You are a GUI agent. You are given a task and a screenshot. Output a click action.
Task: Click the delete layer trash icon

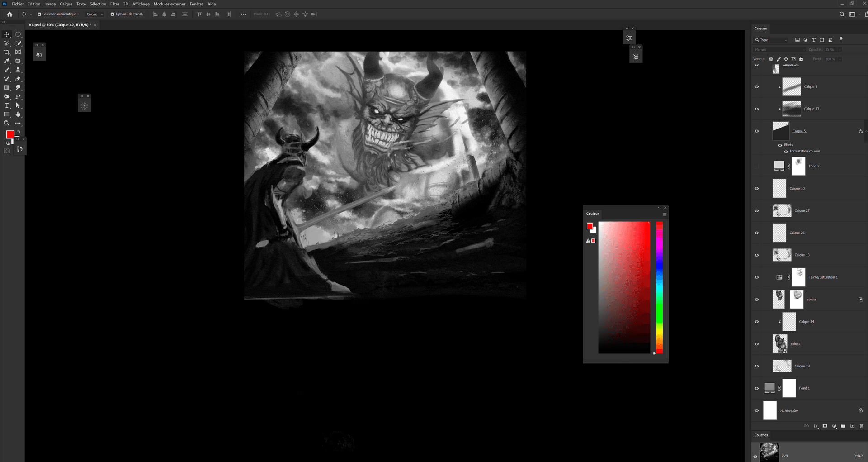pos(861,426)
